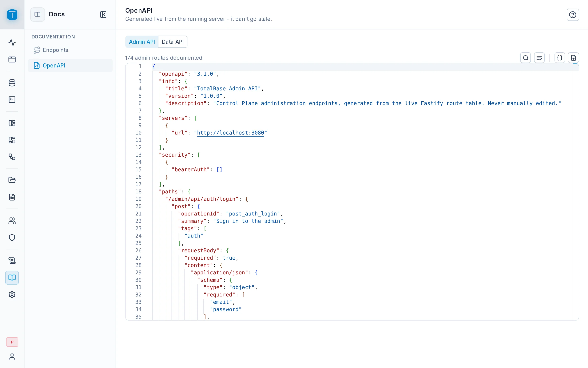The image size is (588, 368).
Task: Collapse the Docs side panel
Action: click(103, 15)
